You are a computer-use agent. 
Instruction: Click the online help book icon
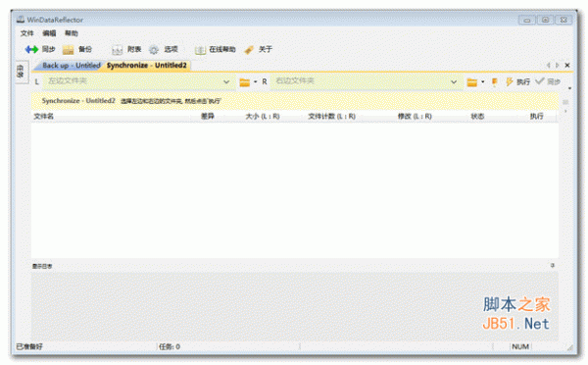coord(200,50)
